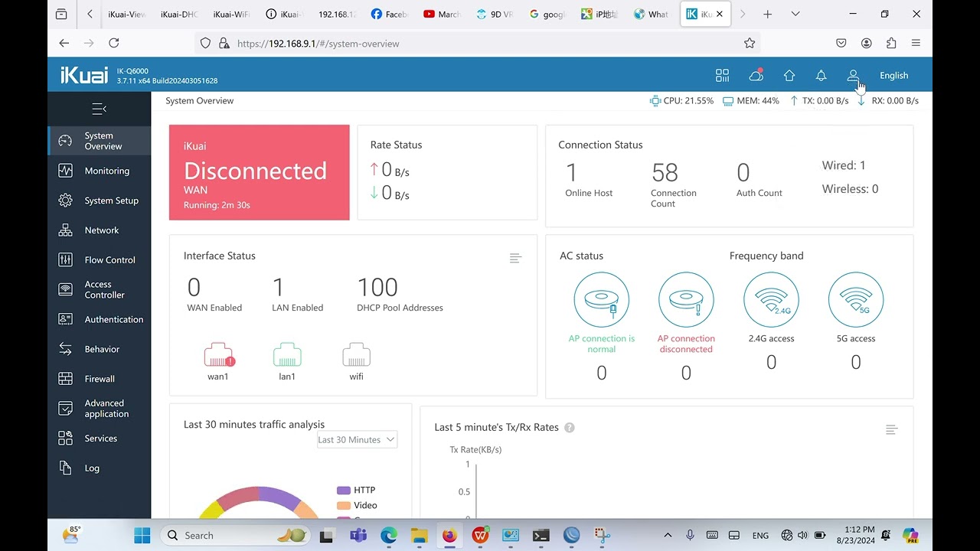Open File Explorer from the taskbar
The height and width of the screenshot is (551, 980).
(x=419, y=535)
